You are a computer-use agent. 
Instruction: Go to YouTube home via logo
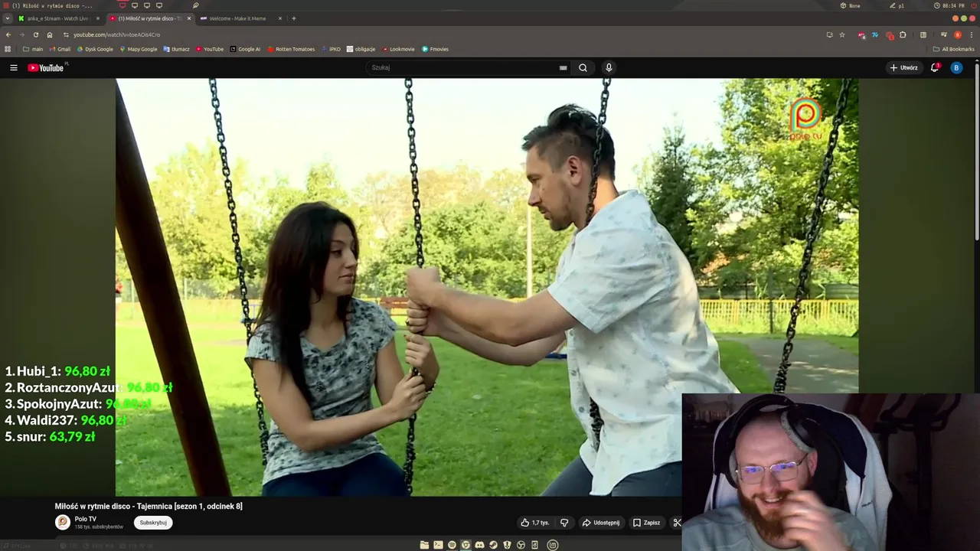(46, 67)
